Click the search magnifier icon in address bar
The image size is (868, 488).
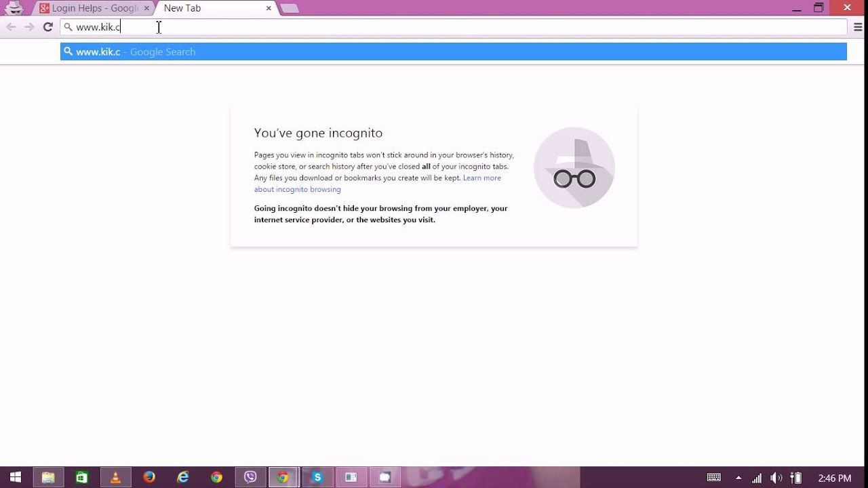point(68,27)
